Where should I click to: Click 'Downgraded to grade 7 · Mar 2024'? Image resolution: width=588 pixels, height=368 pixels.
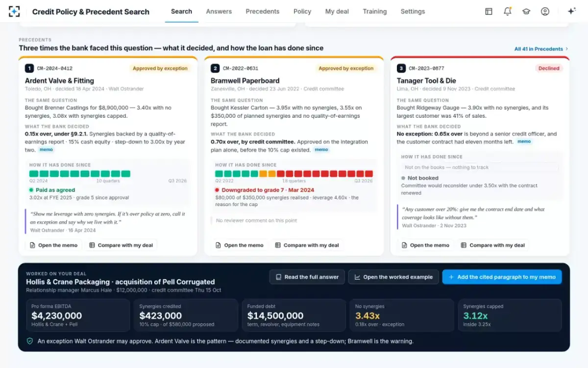[x=265, y=190]
